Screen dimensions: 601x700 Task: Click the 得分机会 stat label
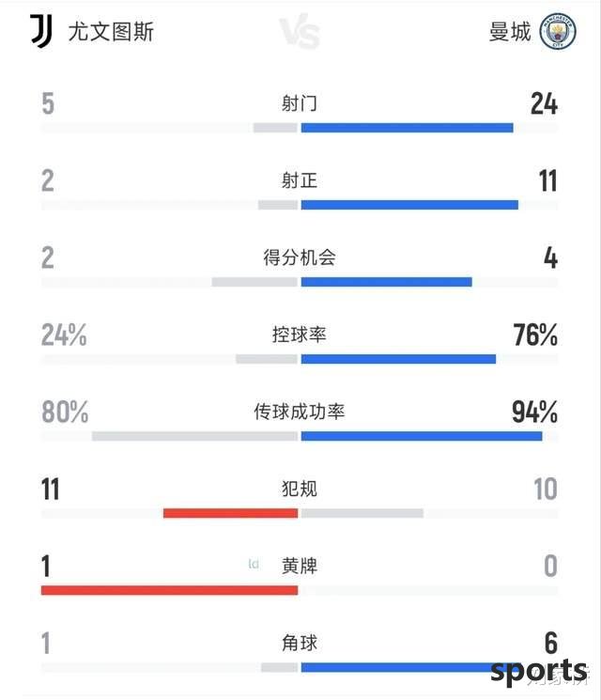300,257
